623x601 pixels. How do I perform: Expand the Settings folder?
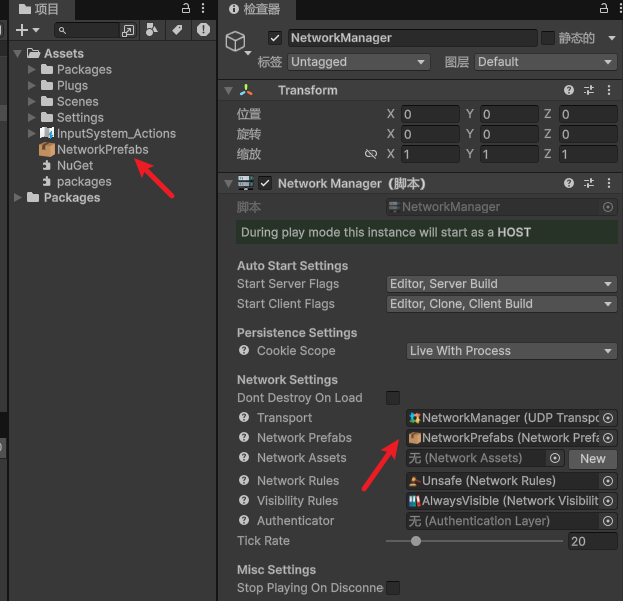(x=32, y=117)
